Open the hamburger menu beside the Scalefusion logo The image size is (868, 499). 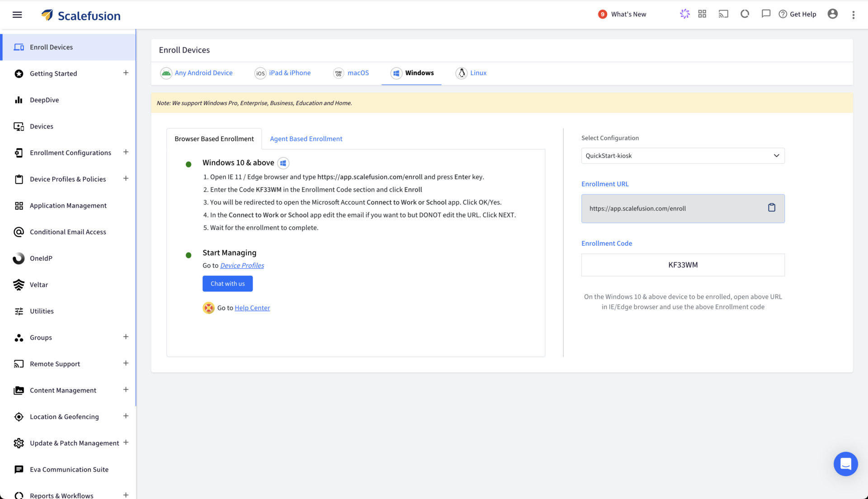tap(17, 14)
